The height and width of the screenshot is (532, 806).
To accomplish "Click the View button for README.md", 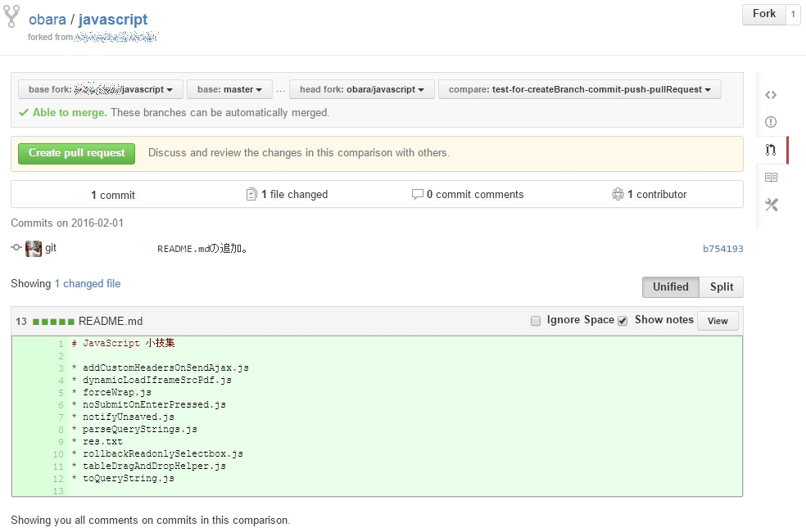I will pos(718,321).
